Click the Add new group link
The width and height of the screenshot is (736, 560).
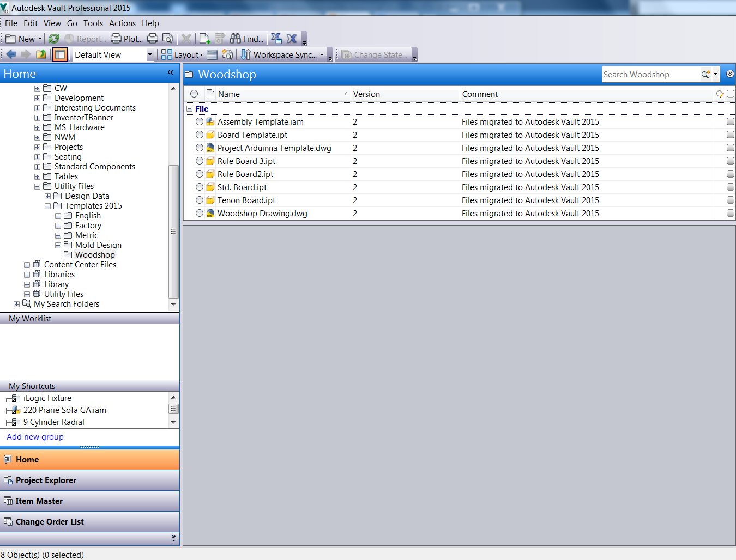pos(35,436)
